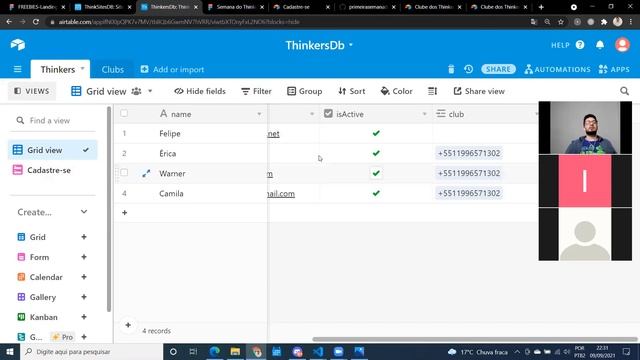Click the Felipe name cell
Viewport: 640px width, 360px height.
[211, 133]
